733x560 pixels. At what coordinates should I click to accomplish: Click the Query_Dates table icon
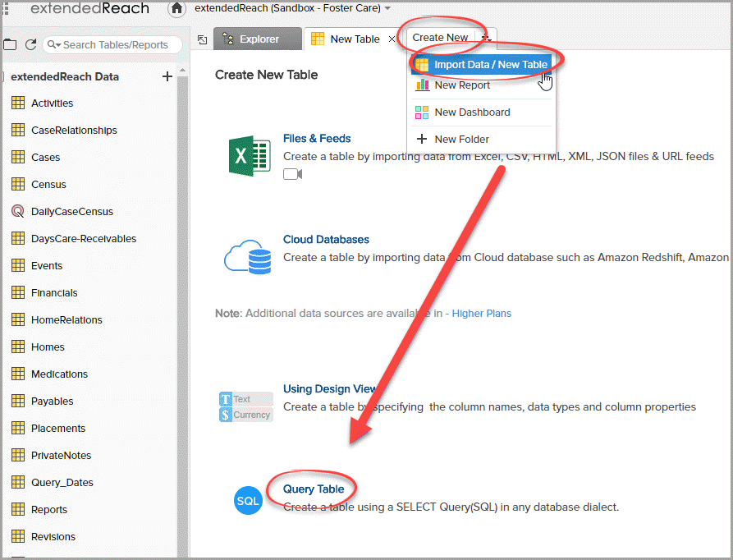click(18, 482)
